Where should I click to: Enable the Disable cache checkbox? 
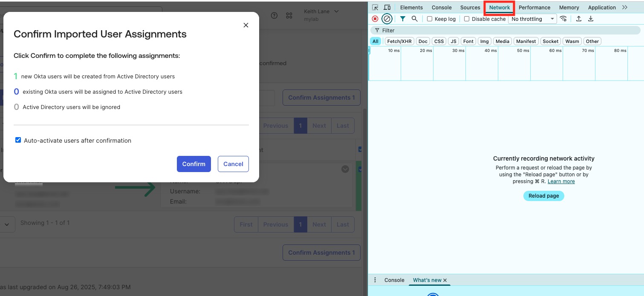(467, 19)
